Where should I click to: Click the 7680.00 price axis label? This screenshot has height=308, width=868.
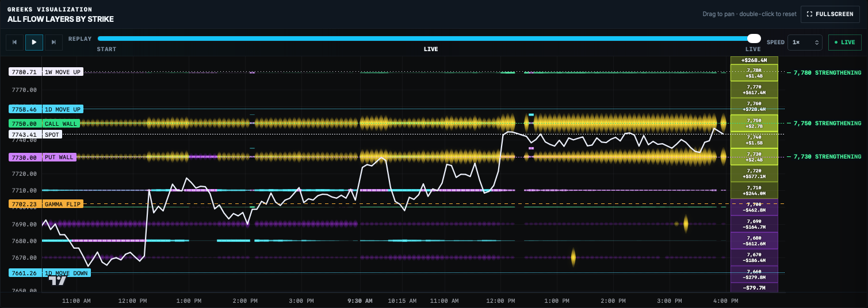(25, 241)
